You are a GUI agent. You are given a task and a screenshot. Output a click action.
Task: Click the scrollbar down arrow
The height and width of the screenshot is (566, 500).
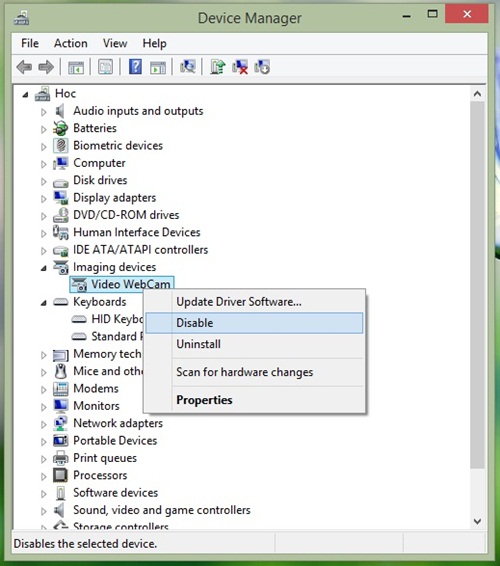point(477,521)
